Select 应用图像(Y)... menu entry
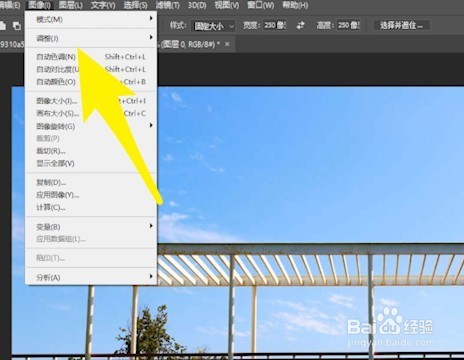464x360 pixels. tap(91, 195)
